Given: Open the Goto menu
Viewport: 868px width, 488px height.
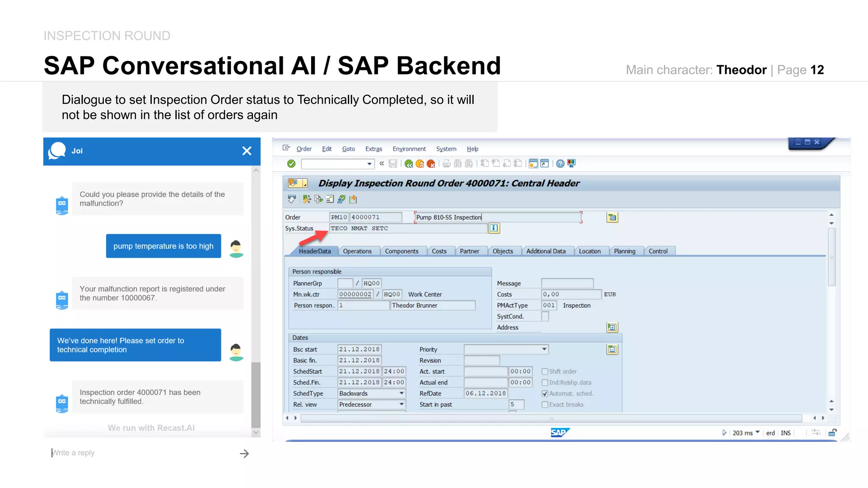Looking at the screenshot, I should (348, 149).
